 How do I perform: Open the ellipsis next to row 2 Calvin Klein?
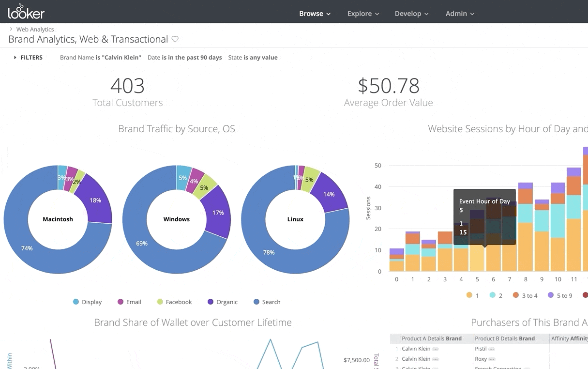point(436,359)
